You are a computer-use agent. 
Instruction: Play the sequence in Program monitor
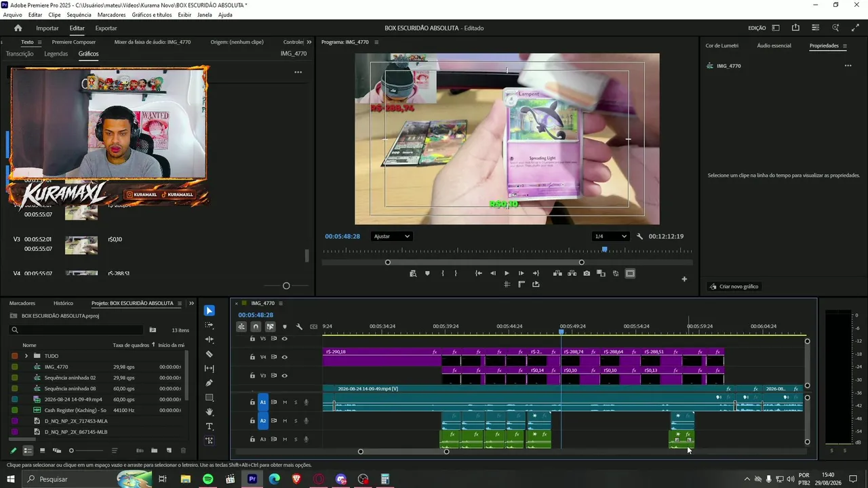pos(507,274)
